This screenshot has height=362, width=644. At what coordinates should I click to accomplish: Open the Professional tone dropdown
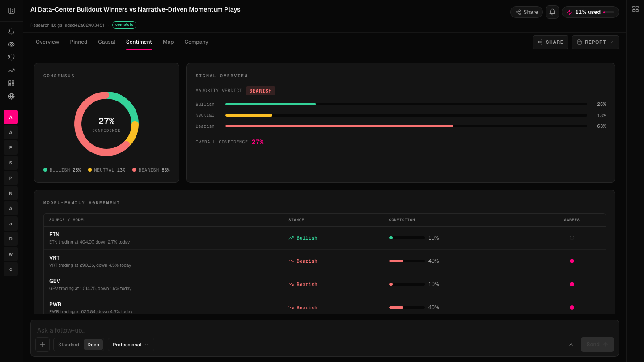131,345
